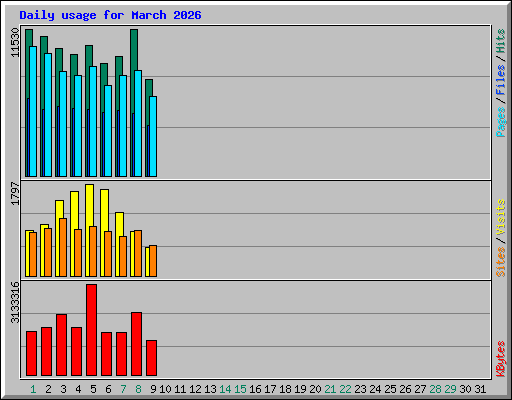Click the day 15 axis label
The height and width of the screenshot is (400, 512).
point(240,389)
